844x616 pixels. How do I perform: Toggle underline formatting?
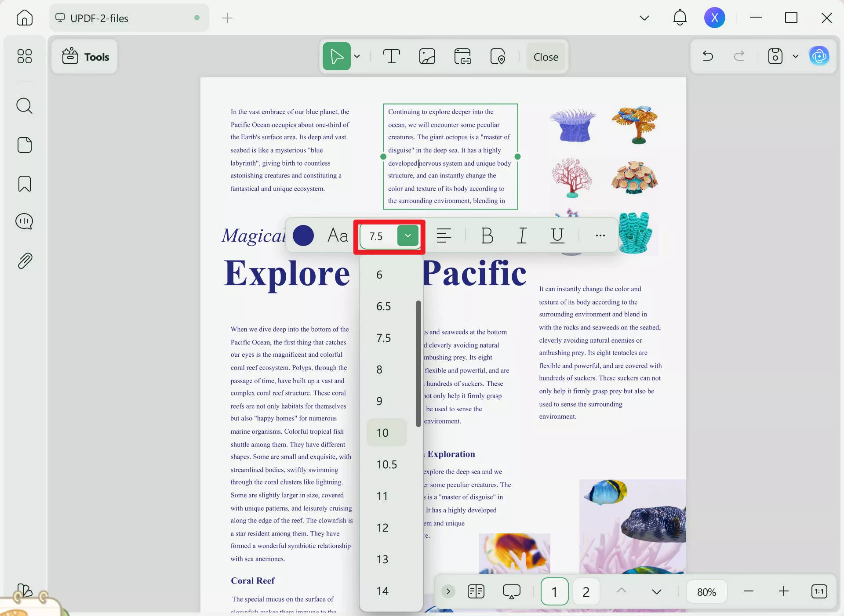557,236
